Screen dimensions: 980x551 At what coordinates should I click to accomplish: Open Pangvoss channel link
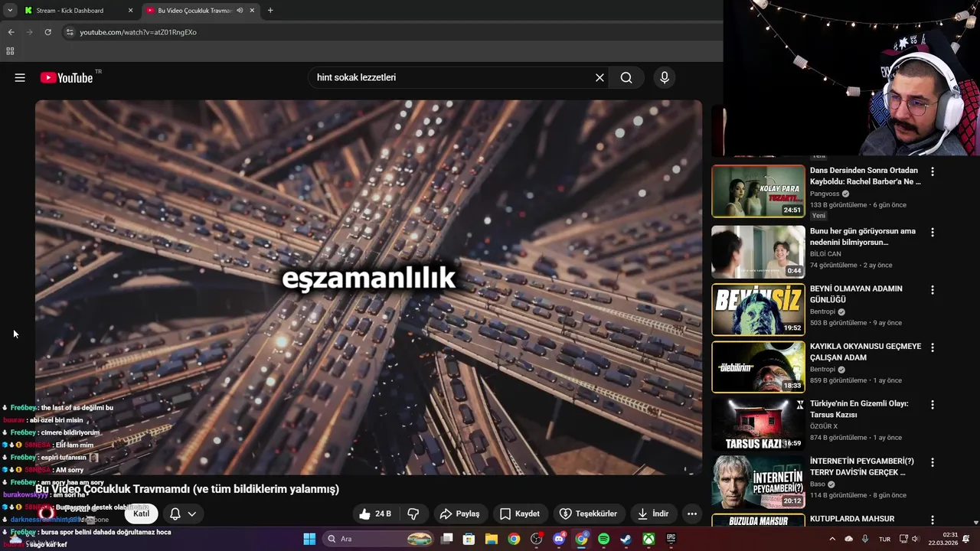825,194
